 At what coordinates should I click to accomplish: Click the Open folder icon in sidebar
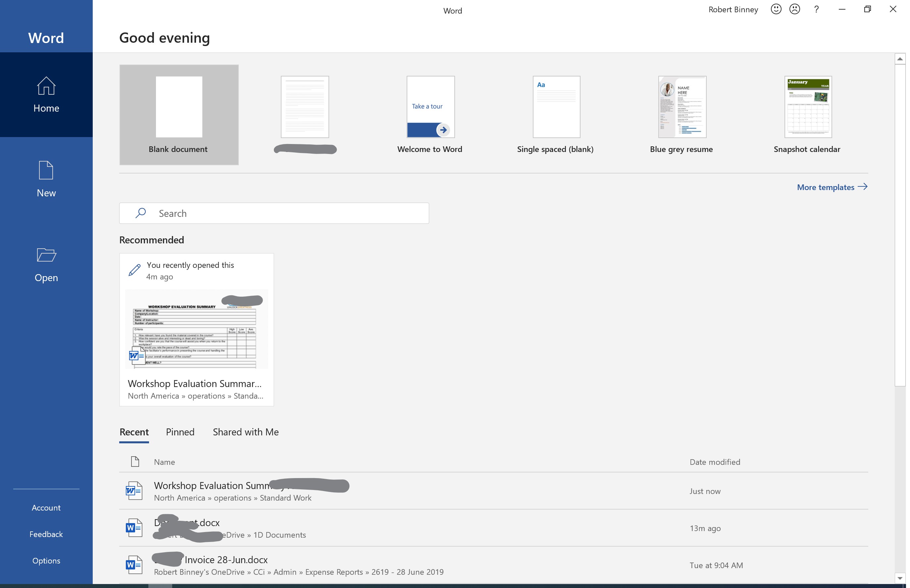pos(46,255)
